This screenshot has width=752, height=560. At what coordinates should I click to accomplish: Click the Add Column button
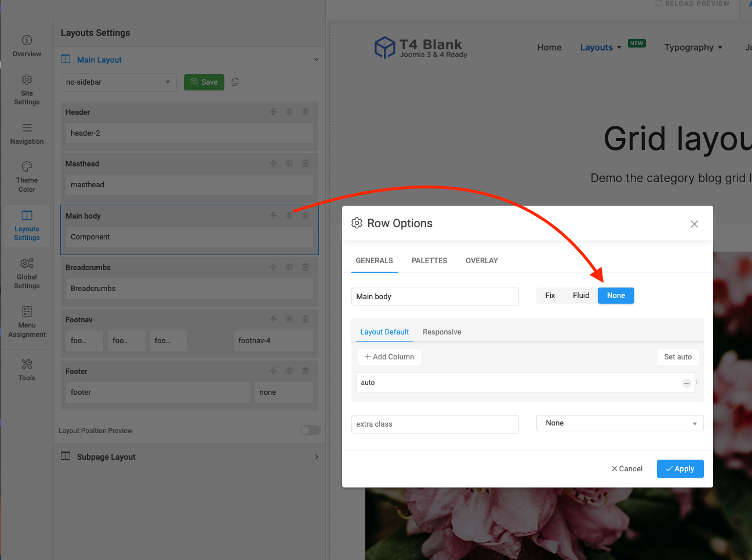pyautogui.click(x=389, y=357)
